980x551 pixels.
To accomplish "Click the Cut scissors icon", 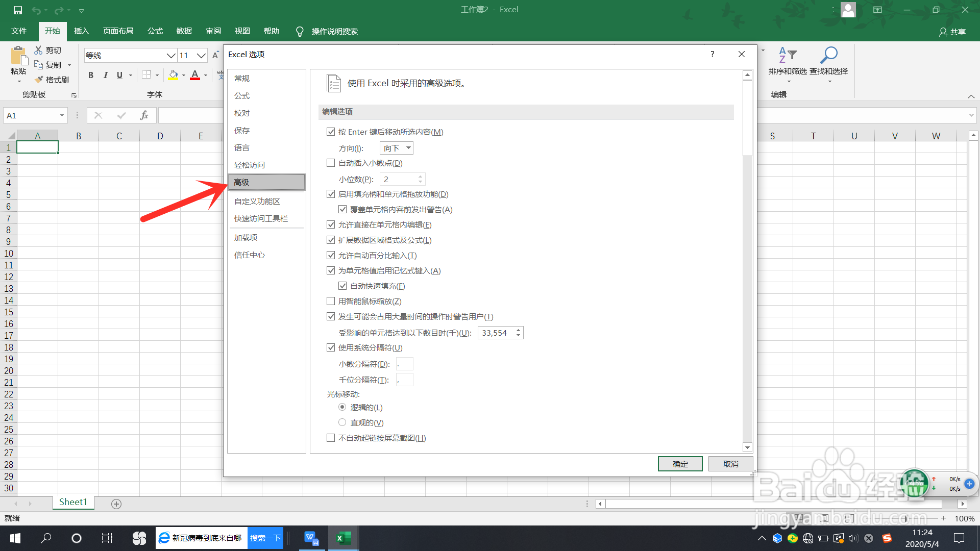I will 38,50.
